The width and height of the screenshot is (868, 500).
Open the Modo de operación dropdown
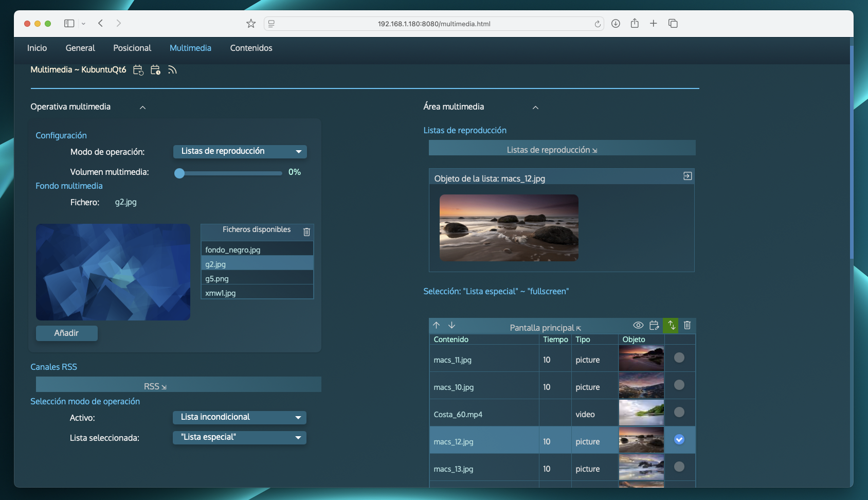coord(240,151)
